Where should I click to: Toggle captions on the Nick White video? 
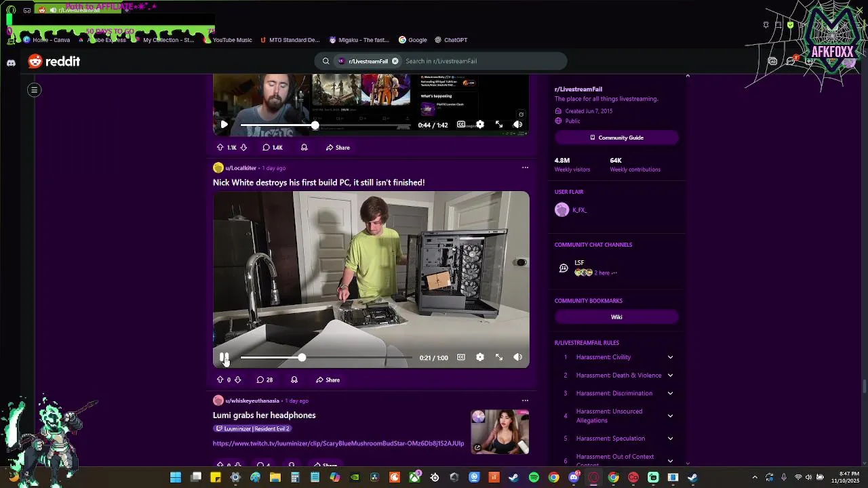(x=461, y=357)
